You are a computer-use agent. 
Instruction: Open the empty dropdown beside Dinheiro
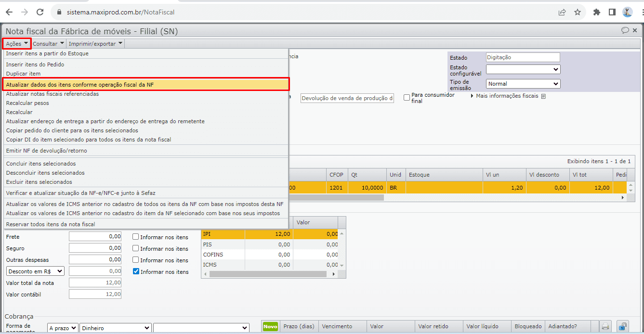tap(201, 328)
